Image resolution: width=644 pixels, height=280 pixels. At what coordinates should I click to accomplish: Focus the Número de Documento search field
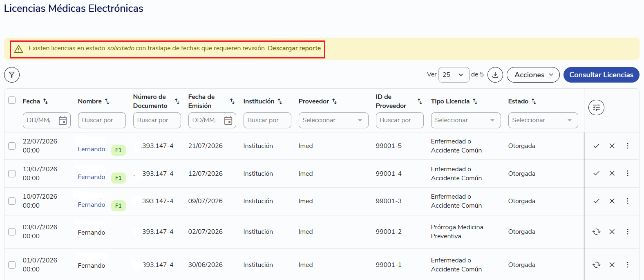click(x=157, y=120)
